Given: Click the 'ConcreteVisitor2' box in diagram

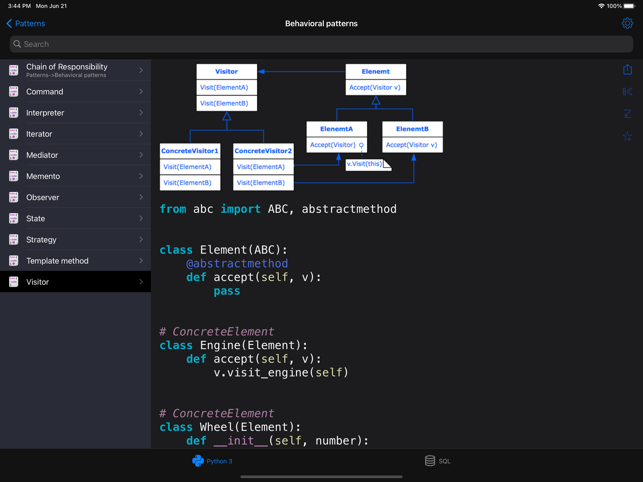Looking at the screenshot, I should pyautogui.click(x=263, y=167).
